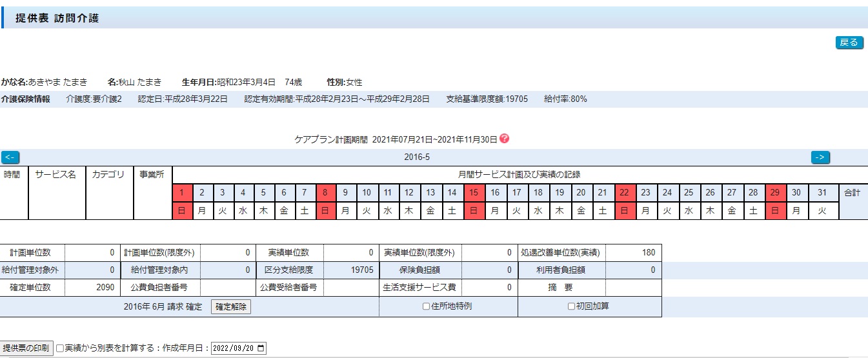Click the 確定解除 button
Image resolution: width=868 pixels, height=358 pixels.
pyautogui.click(x=231, y=307)
